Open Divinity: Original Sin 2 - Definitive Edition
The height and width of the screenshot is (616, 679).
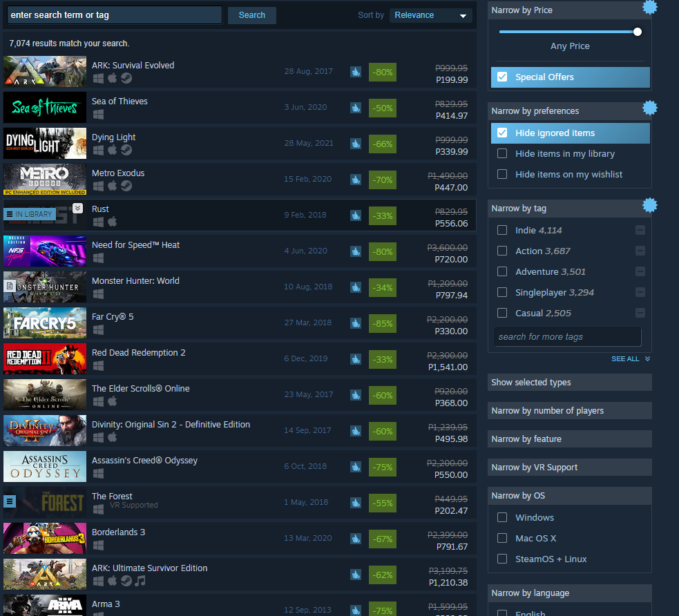(171, 425)
